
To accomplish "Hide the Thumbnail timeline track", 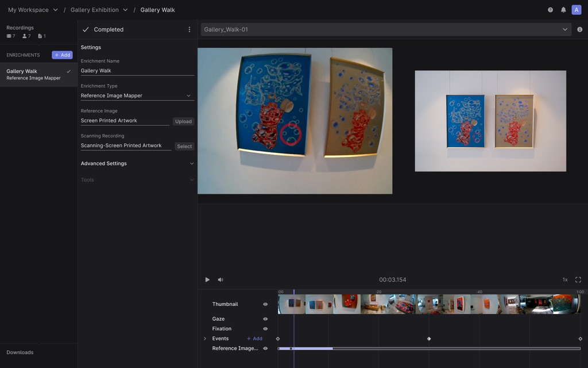I will click(265, 304).
